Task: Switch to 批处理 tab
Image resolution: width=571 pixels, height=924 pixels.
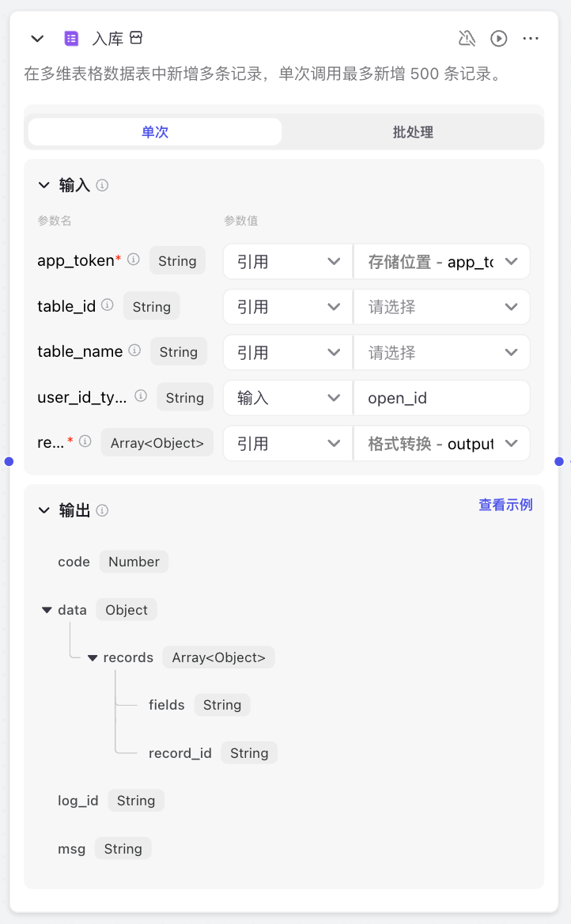Action: click(413, 132)
